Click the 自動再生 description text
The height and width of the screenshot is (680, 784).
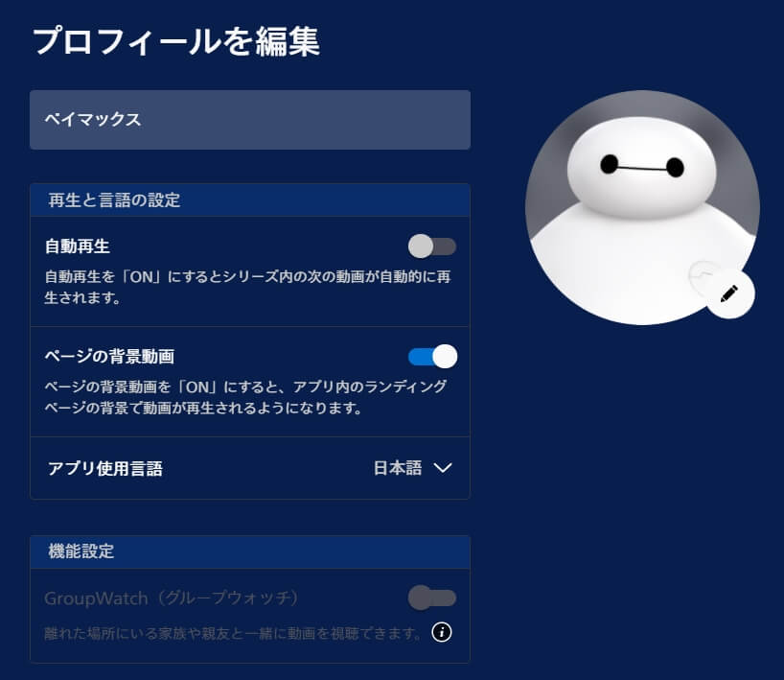point(247,287)
